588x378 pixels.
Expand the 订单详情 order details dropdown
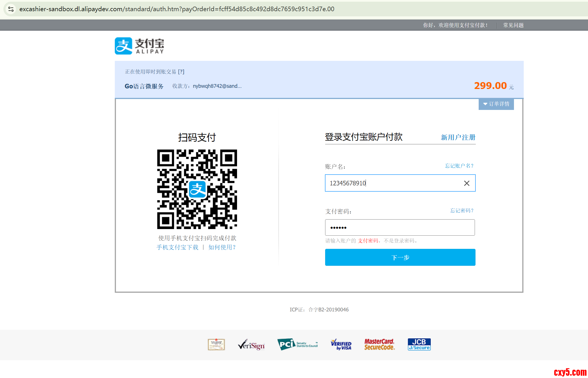tap(496, 104)
